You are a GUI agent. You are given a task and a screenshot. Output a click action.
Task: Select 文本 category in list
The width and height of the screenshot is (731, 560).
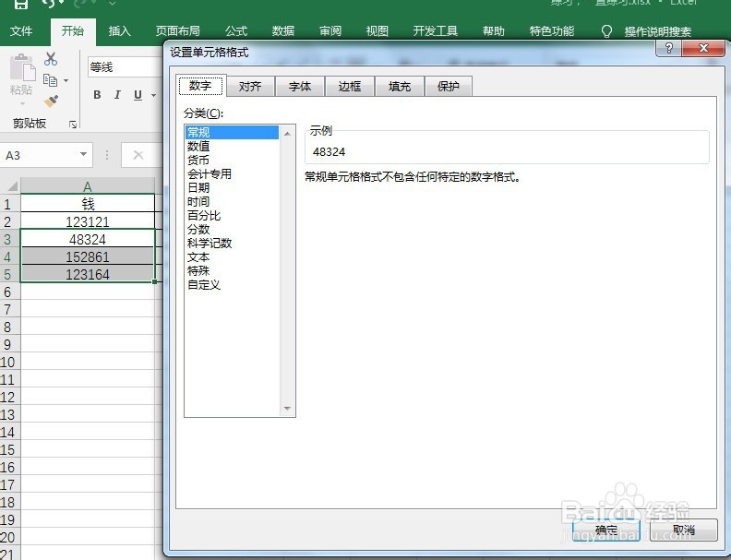click(232, 257)
